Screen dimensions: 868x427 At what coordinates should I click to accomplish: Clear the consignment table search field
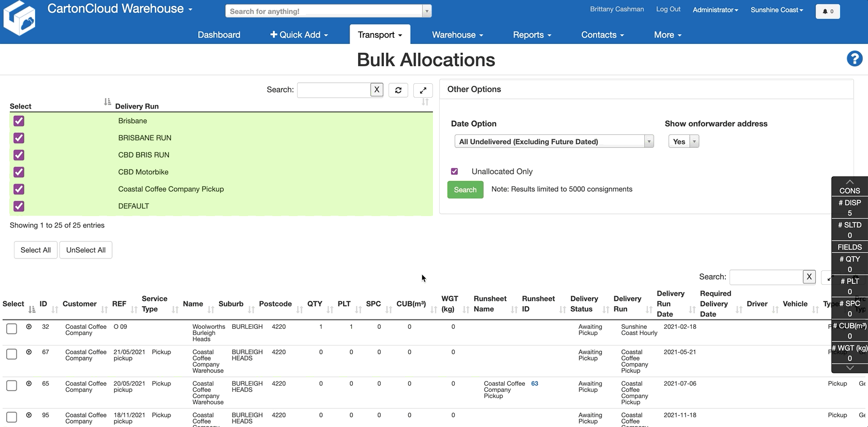pyautogui.click(x=809, y=277)
